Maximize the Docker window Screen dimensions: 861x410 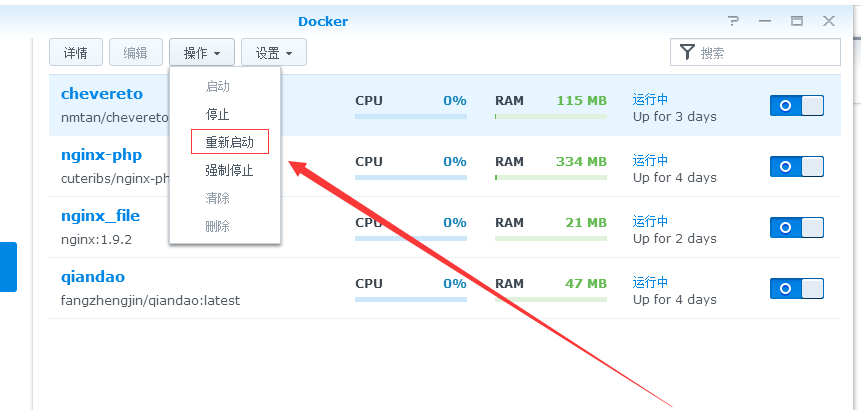[x=797, y=21]
